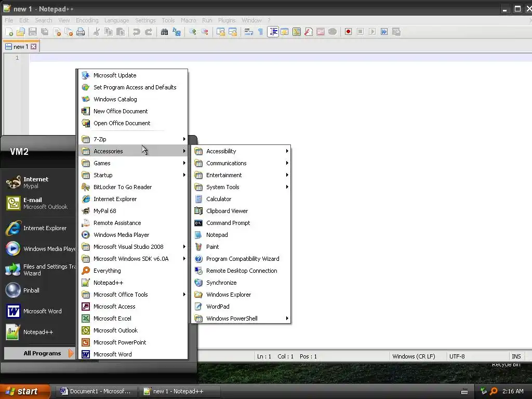532x399 pixels.
Task: Click the Cut scissors icon in toolbar
Action: click(97, 32)
